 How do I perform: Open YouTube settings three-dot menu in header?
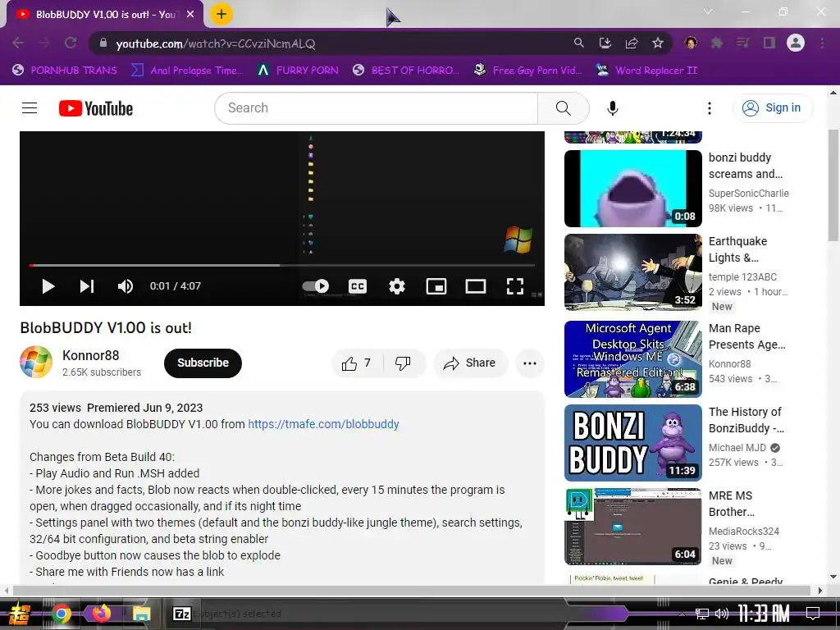tap(710, 108)
